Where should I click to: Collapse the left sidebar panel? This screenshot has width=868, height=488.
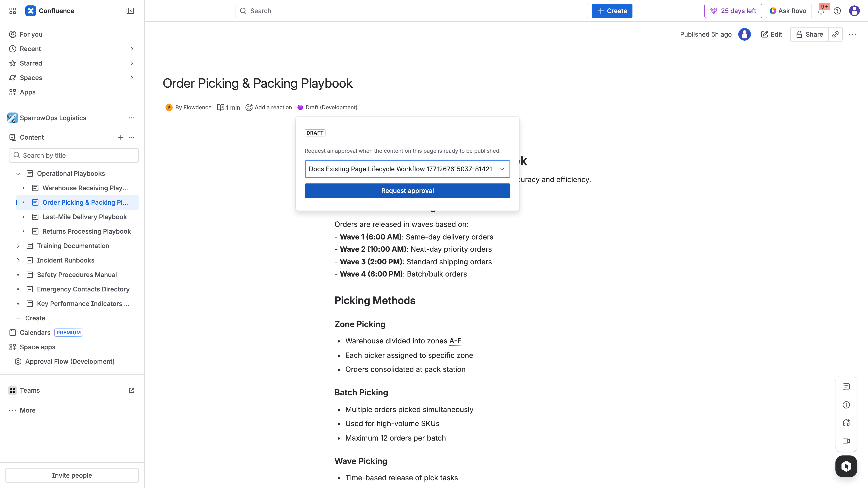pyautogui.click(x=130, y=11)
